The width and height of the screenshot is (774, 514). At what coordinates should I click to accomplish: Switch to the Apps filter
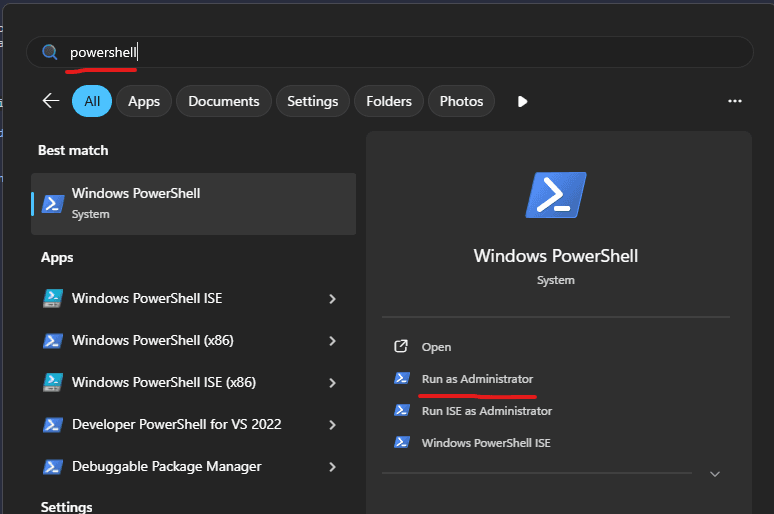click(144, 101)
